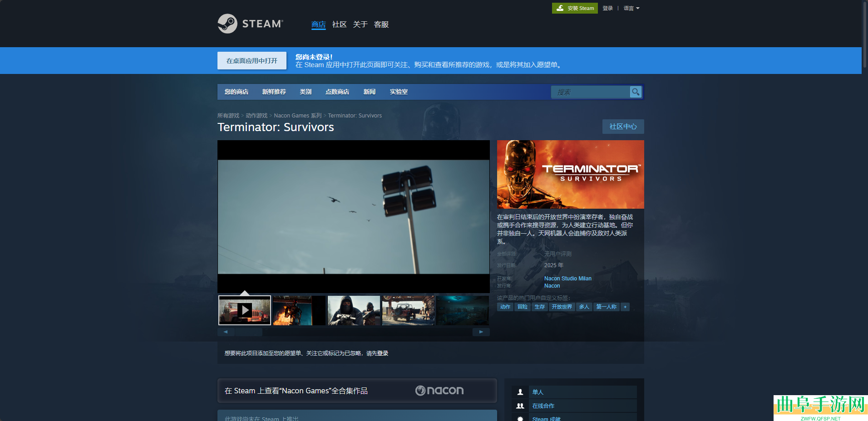Click the Steam achievements icon
868x421 pixels.
point(520,419)
